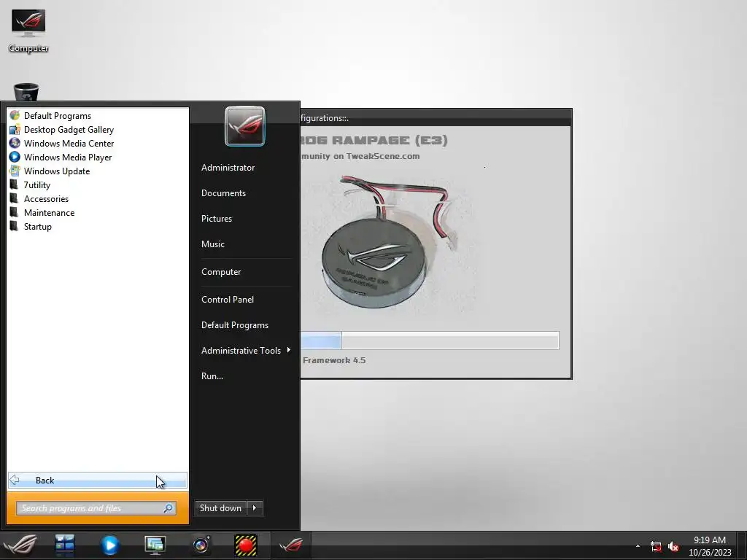Viewport: 747px width, 560px height.
Task: Click the date 10/26/2023 in tray
Action: coord(710,553)
